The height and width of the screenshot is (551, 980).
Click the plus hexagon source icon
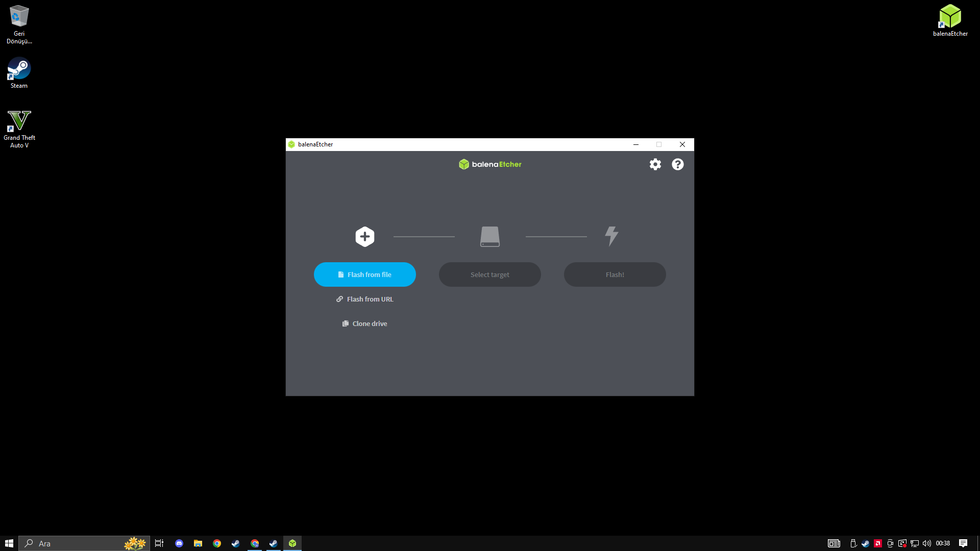[364, 237]
